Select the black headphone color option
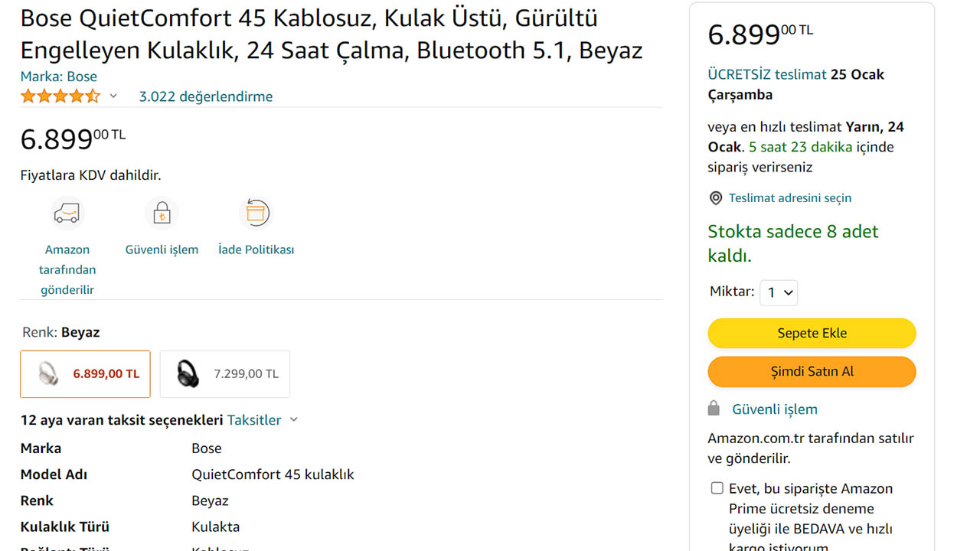Viewport: 980px width, 551px height. pyautogui.click(x=225, y=374)
